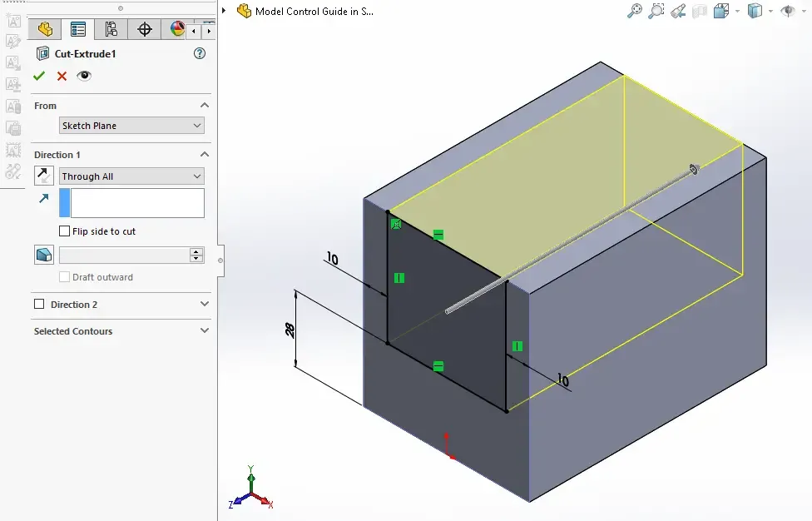Image resolution: width=812 pixels, height=521 pixels.
Task: Click the coincident relation icon at sketch corner
Action: [x=396, y=224]
